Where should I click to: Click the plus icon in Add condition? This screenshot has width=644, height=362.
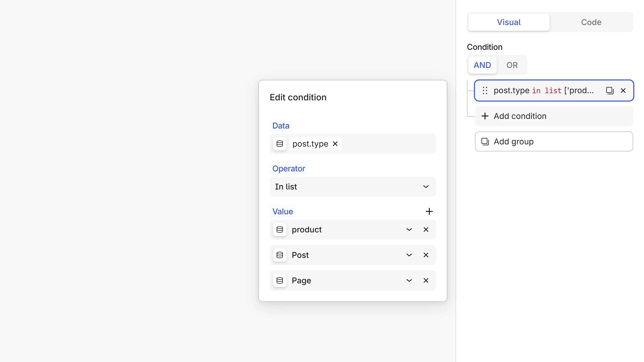point(485,116)
